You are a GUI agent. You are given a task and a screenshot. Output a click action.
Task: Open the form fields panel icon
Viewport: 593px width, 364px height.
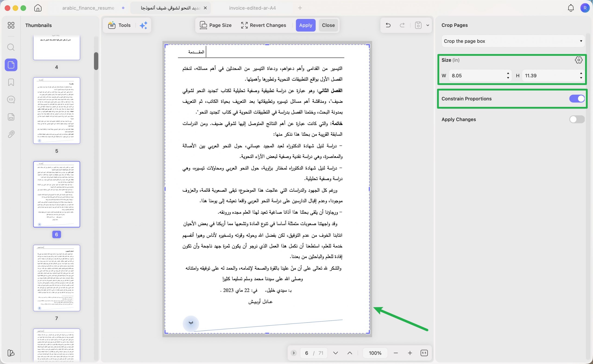click(x=11, y=117)
